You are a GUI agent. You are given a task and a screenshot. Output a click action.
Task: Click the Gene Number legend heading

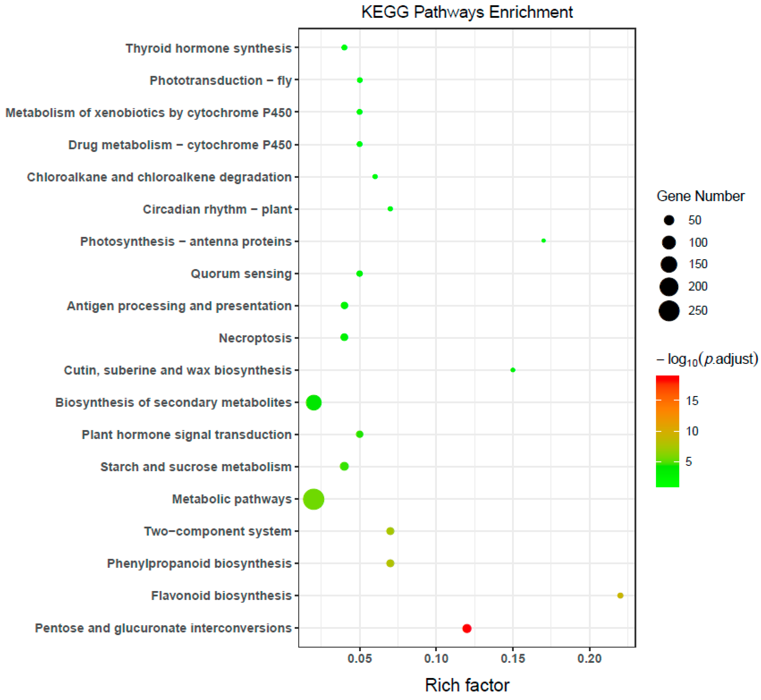coord(700,196)
